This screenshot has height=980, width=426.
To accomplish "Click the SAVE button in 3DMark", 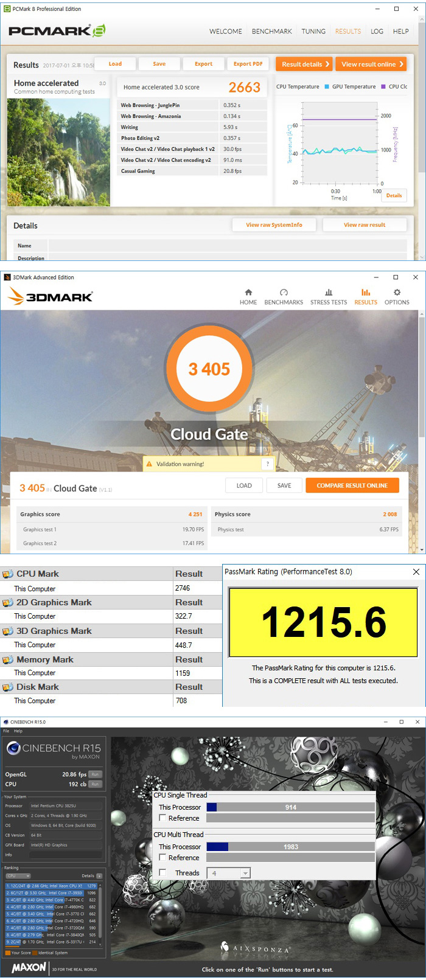I will pyautogui.click(x=284, y=485).
